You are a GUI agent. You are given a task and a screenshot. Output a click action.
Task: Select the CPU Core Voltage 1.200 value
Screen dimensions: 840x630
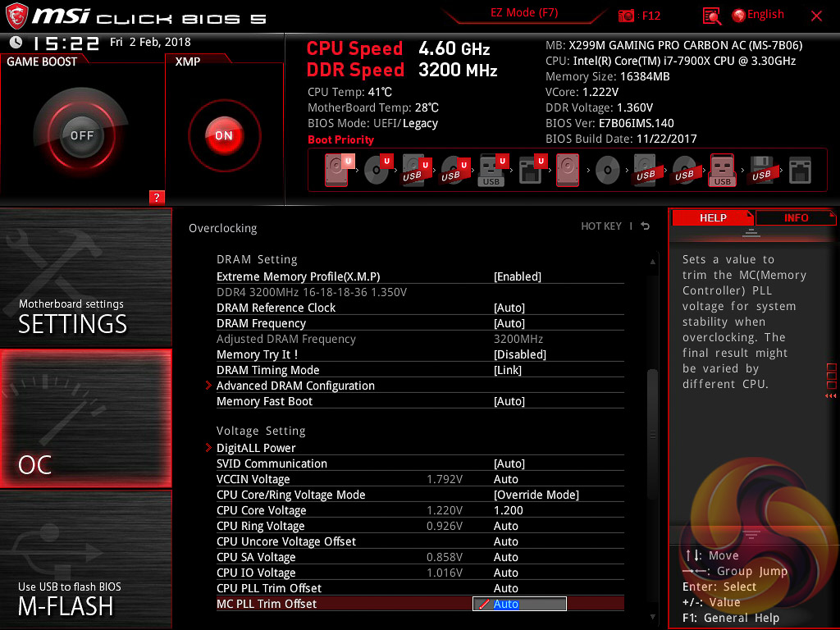[508, 510]
